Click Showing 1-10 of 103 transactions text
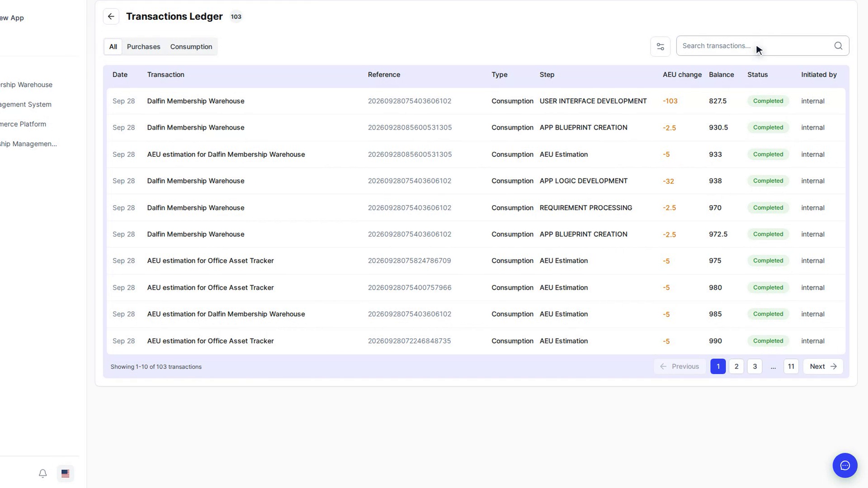 point(156,366)
